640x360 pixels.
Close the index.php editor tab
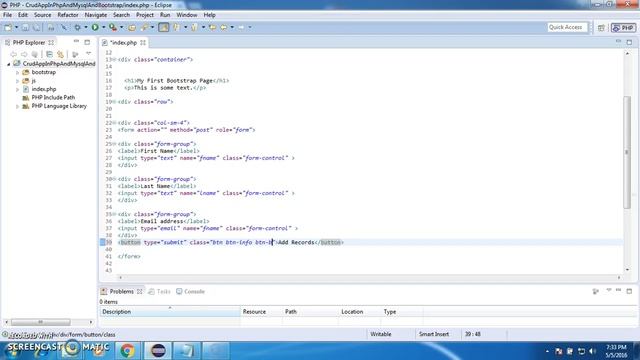[x=143, y=42]
